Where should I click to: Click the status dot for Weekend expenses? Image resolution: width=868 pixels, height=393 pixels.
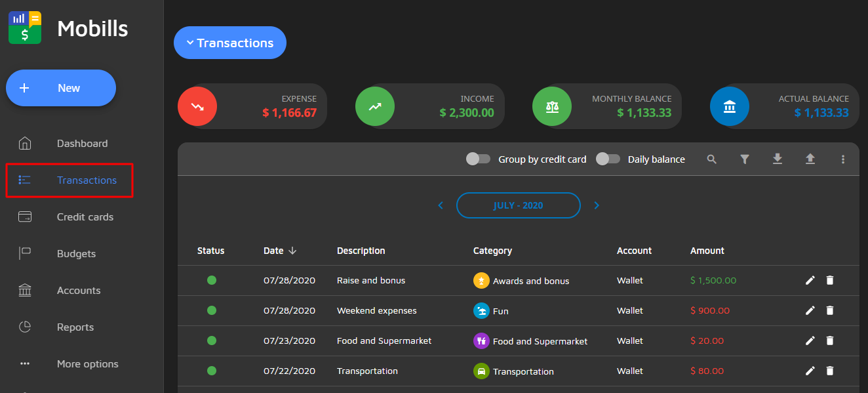tap(212, 310)
